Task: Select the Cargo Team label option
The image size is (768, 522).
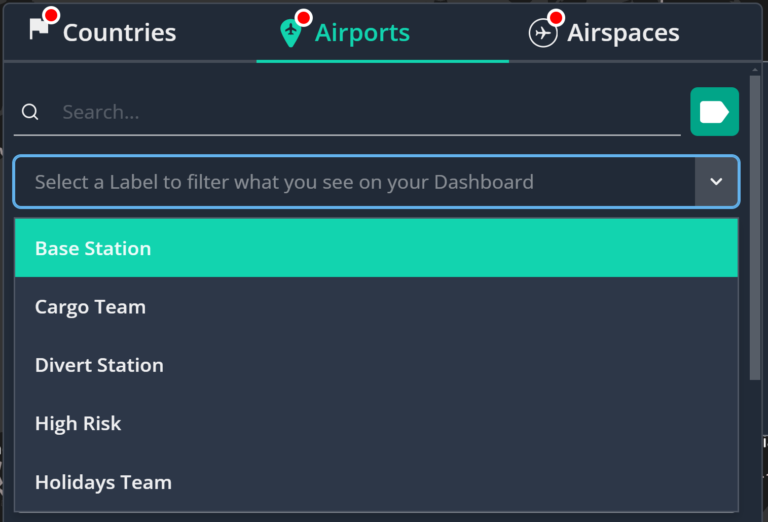Action: coord(376,307)
